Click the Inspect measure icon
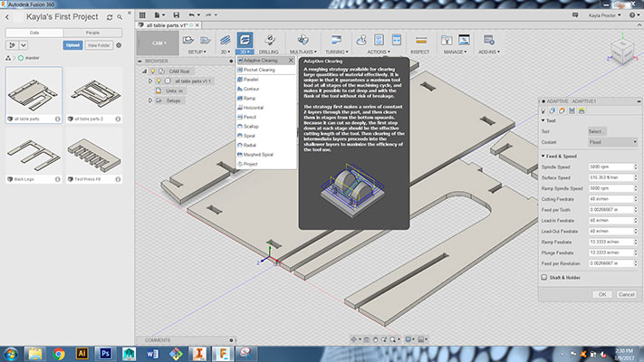This screenshot has width=644, height=362. [420, 40]
